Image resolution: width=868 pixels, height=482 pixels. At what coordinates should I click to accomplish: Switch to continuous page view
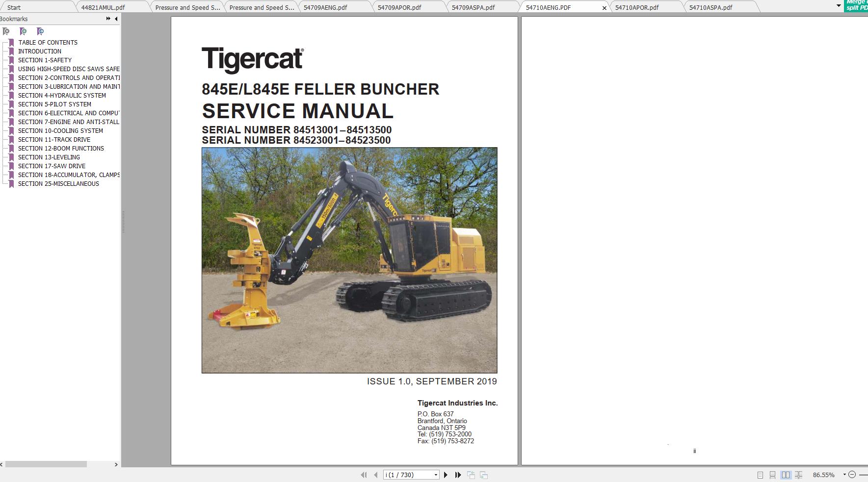click(773, 475)
